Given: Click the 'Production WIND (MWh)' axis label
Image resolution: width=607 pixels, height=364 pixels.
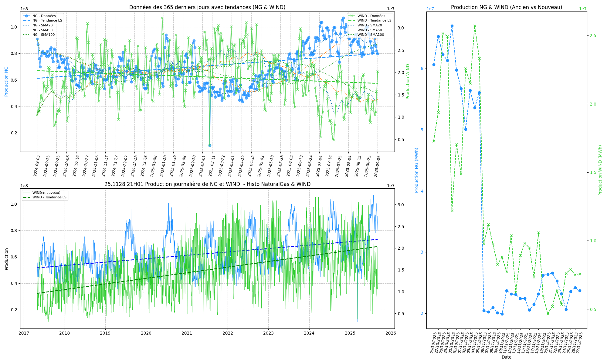Looking at the screenshot, I should (600, 170).
